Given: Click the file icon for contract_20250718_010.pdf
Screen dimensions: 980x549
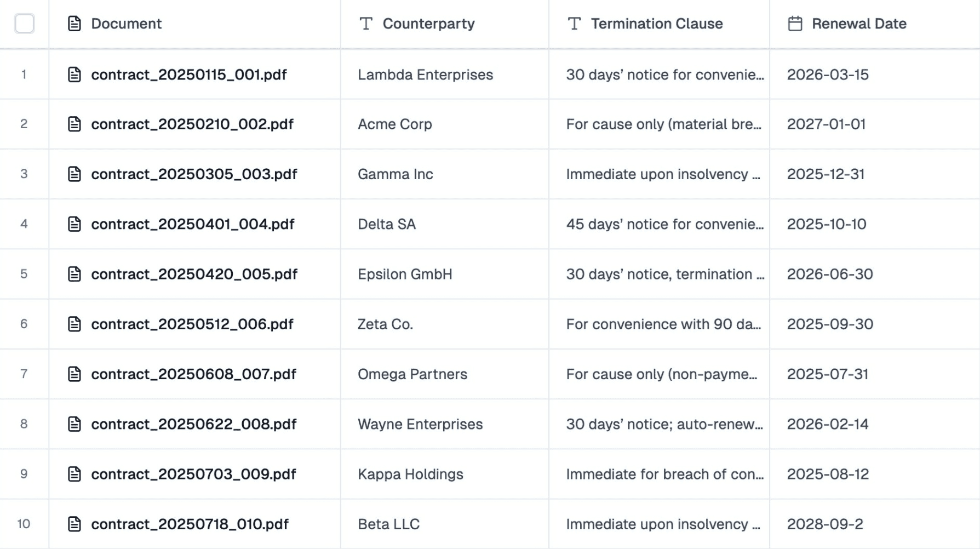Looking at the screenshot, I should (74, 524).
